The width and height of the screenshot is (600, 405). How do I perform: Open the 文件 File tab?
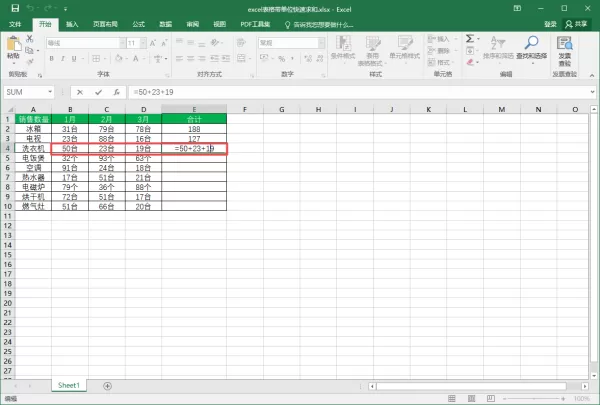pos(15,24)
